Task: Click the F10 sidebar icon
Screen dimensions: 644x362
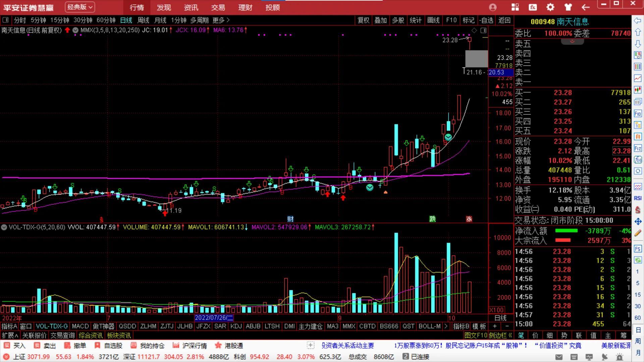Action: (x=638, y=113)
